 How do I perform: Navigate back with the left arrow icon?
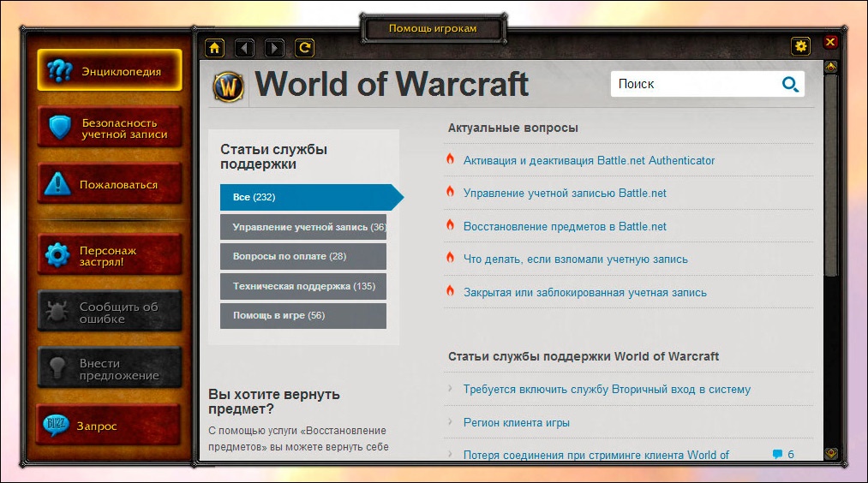pyautogui.click(x=244, y=48)
